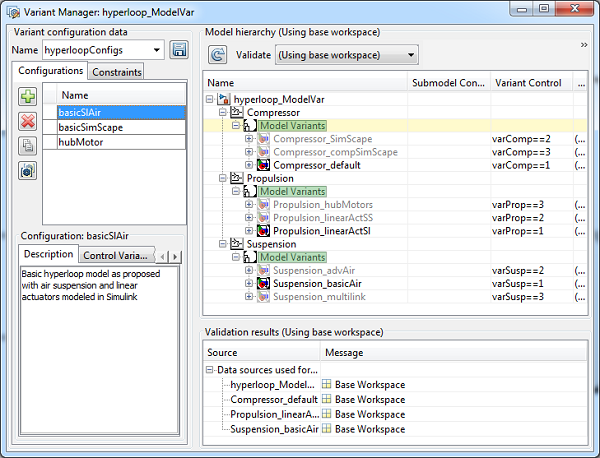Switch to the Constraints tab
Image resolution: width=600 pixels, height=458 pixels.
point(116,72)
